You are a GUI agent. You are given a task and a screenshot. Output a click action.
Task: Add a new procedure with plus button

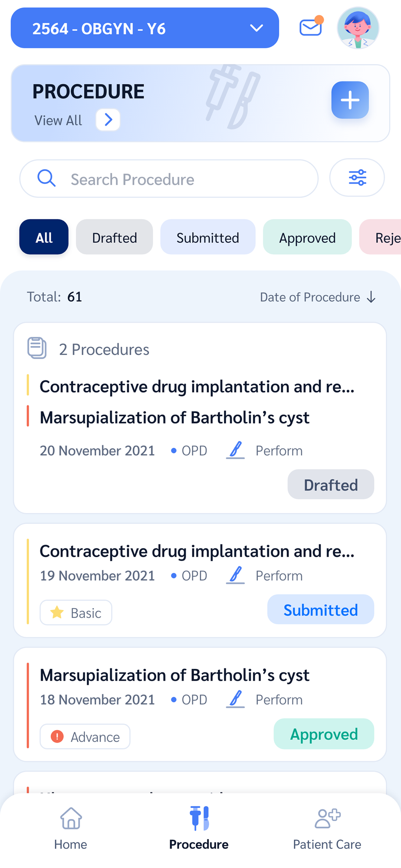pyautogui.click(x=350, y=100)
